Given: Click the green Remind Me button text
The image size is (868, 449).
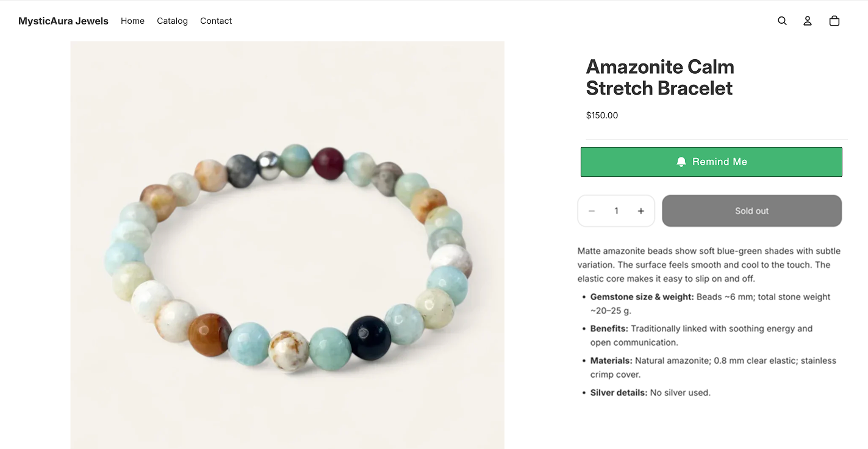Looking at the screenshot, I should 720,162.
